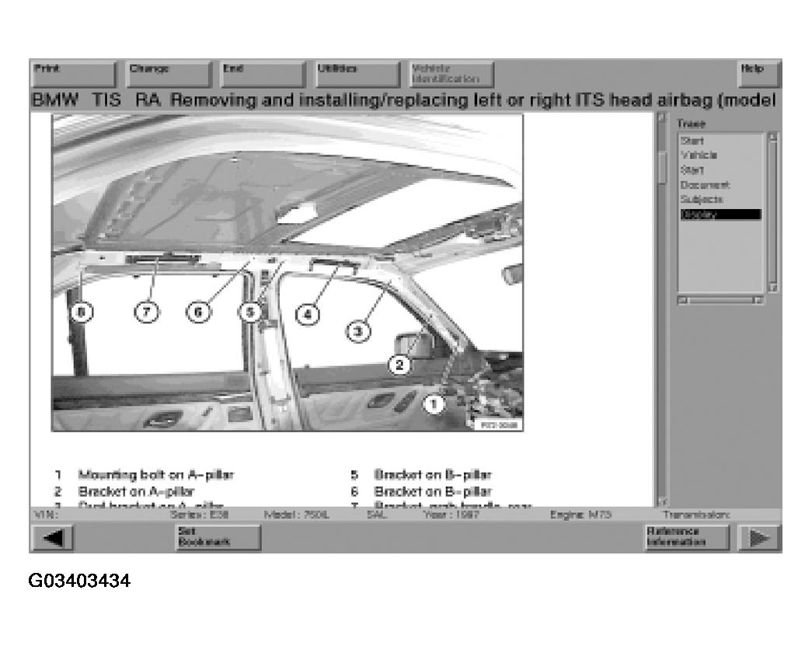Viewport: 812px width, 646px height.
Task: Click the Trace list scroll-up arrow
Action: (772, 138)
